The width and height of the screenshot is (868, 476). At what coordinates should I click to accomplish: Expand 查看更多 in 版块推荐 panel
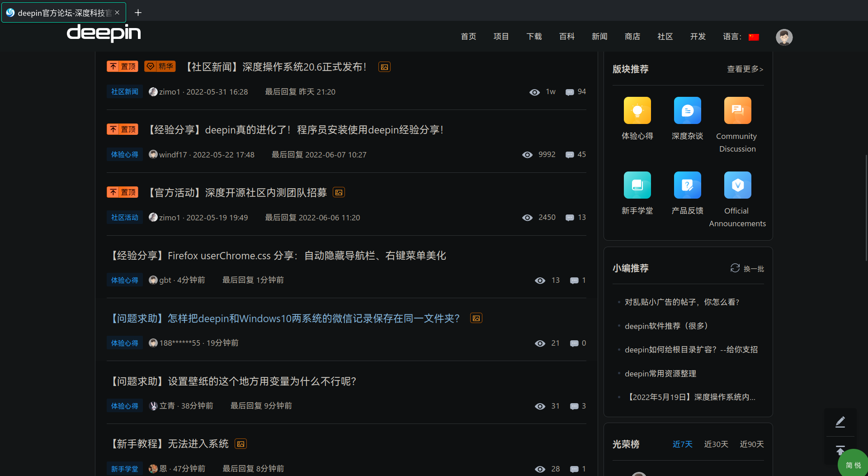(745, 69)
